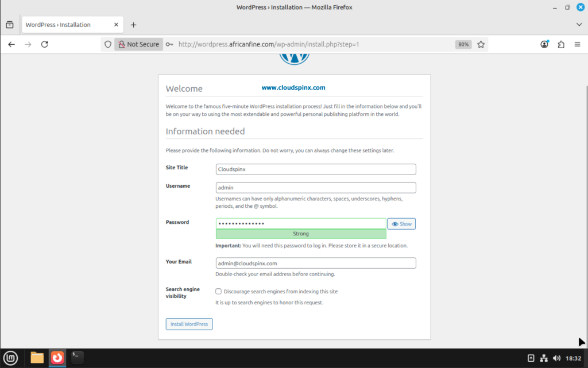Open the Linux Mint start menu

pyautogui.click(x=10, y=358)
